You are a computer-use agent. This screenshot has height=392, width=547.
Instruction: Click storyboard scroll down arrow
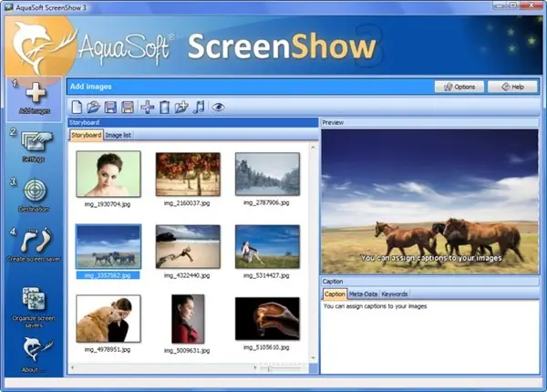click(x=313, y=358)
